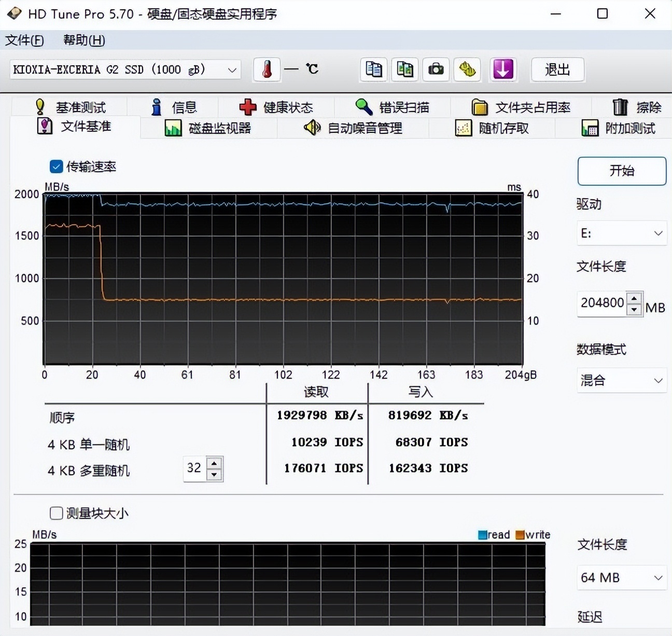Enable the 传输速率 checkbox
The height and width of the screenshot is (636, 672).
(56, 167)
